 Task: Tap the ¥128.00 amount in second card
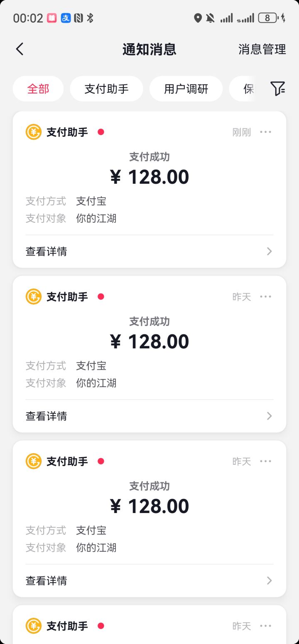[149, 342]
